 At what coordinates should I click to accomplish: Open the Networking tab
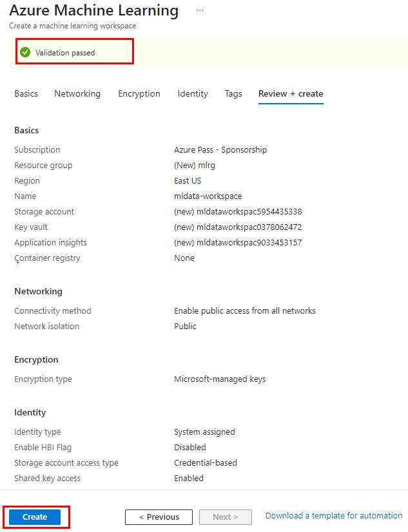click(77, 93)
